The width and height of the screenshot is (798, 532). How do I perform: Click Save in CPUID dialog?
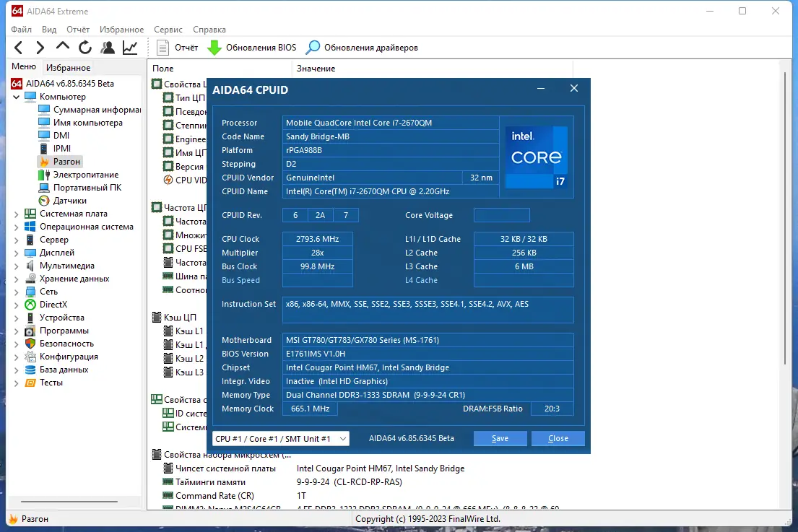click(x=500, y=438)
